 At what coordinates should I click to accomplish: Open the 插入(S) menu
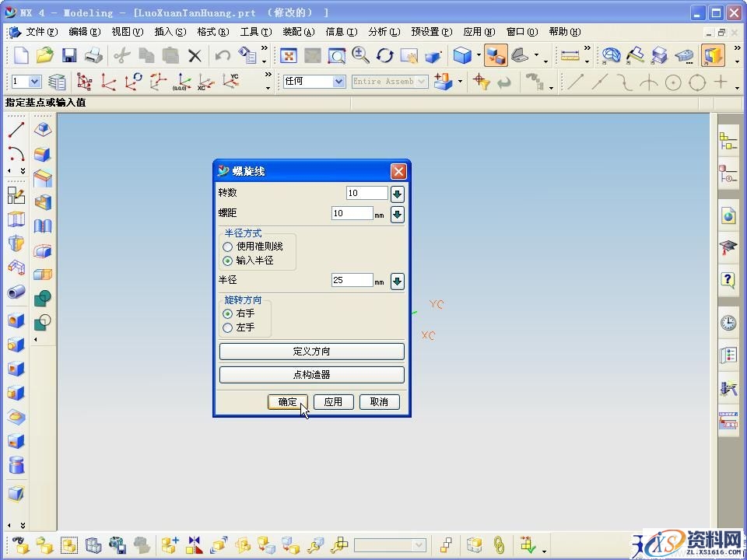pyautogui.click(x=170, y=32)
